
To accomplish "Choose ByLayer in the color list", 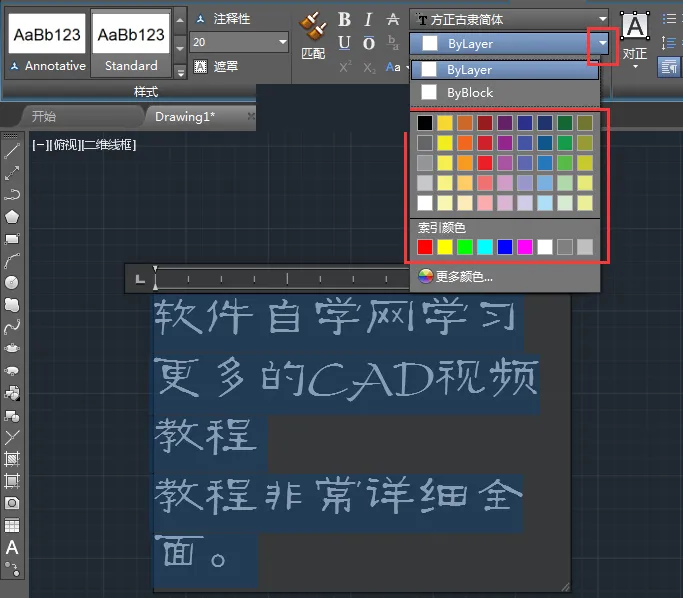I will (x=505, y=70).
